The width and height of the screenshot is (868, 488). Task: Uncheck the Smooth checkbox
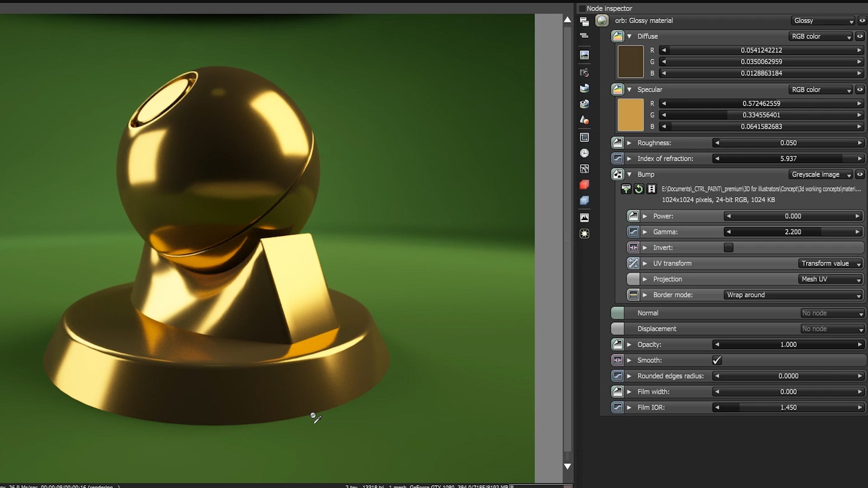point(717,360)
